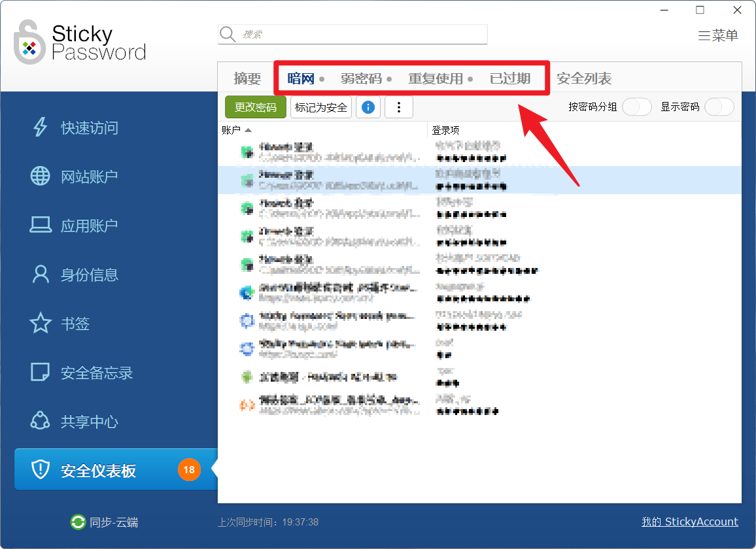Viewport: 756px width, 549px height.
Task: Click the green 更改密码 button
Action: [x=256, y=107]
